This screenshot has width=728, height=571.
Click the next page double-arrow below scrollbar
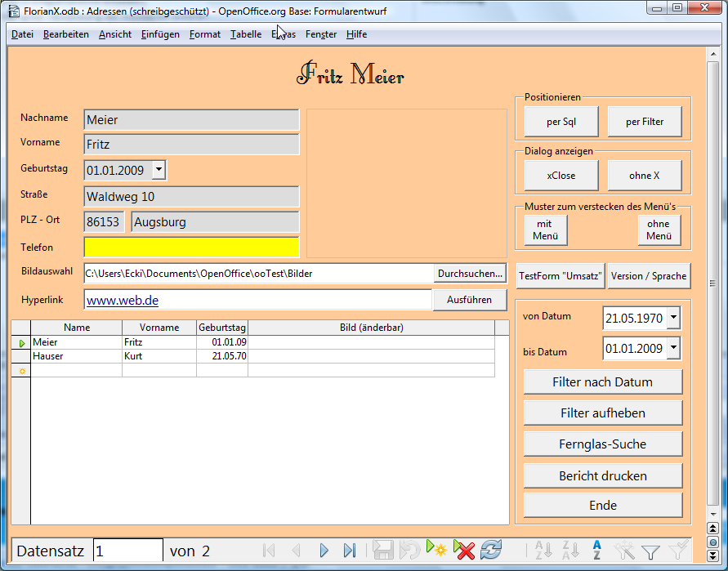(x=712, y=555)
